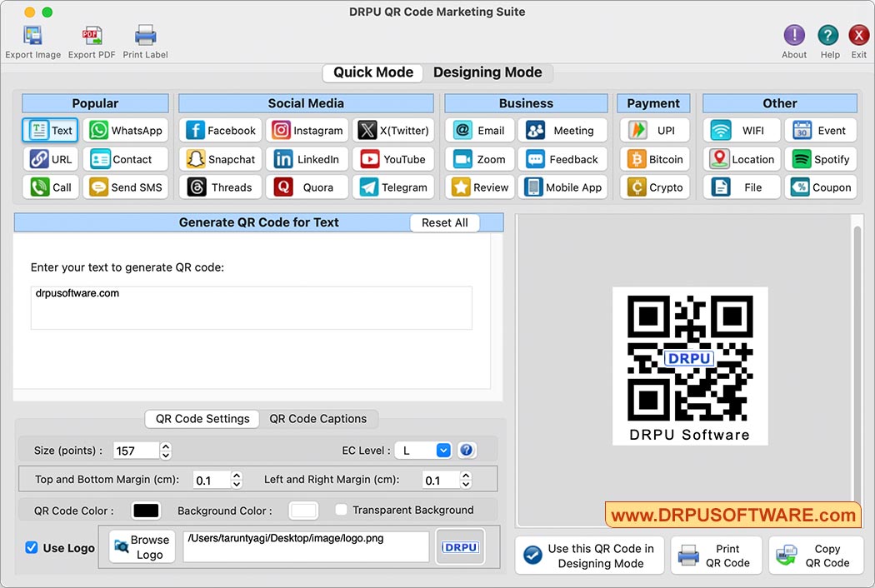This screenshot has height=588, width=875.
Task: Open the Facebook QR code generator
Action: [220, 130]
